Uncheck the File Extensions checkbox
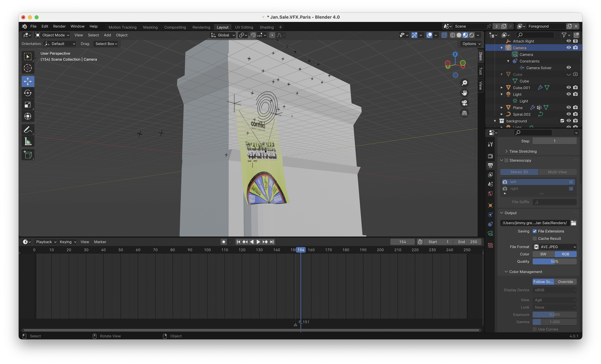This screenshot has height=364, width=601. [535, 231]
